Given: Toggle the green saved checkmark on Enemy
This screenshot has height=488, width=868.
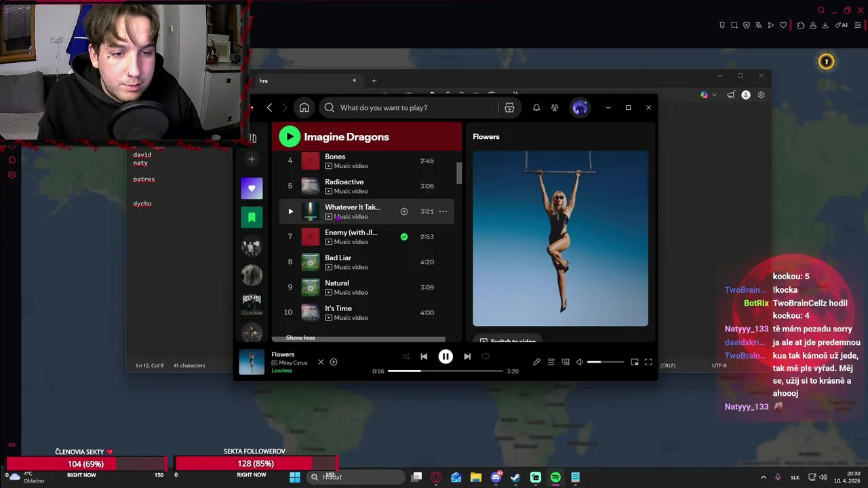Looking at the screenshot, I should (x=404, y=237).
